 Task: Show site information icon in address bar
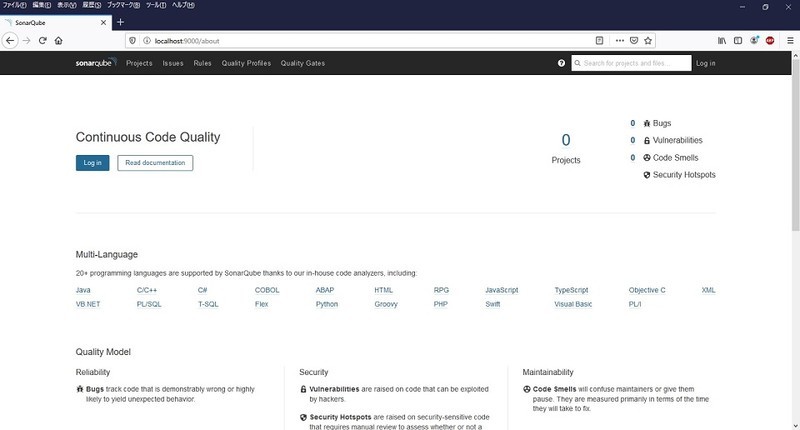coord(146,41)
